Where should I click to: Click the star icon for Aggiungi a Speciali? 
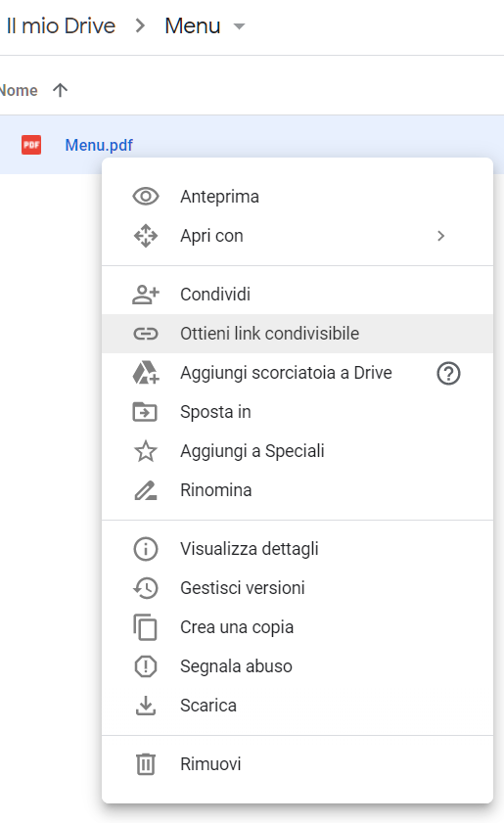click(146, 451)
